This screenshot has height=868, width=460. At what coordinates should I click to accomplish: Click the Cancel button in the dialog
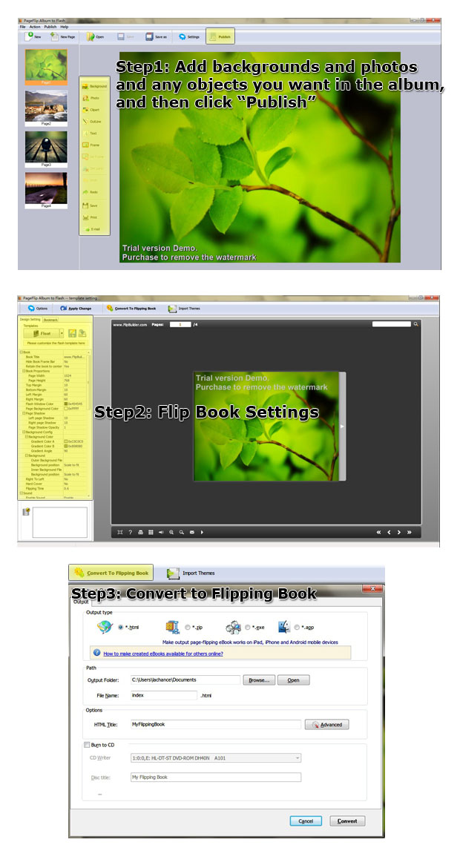[x=306, y=821]
